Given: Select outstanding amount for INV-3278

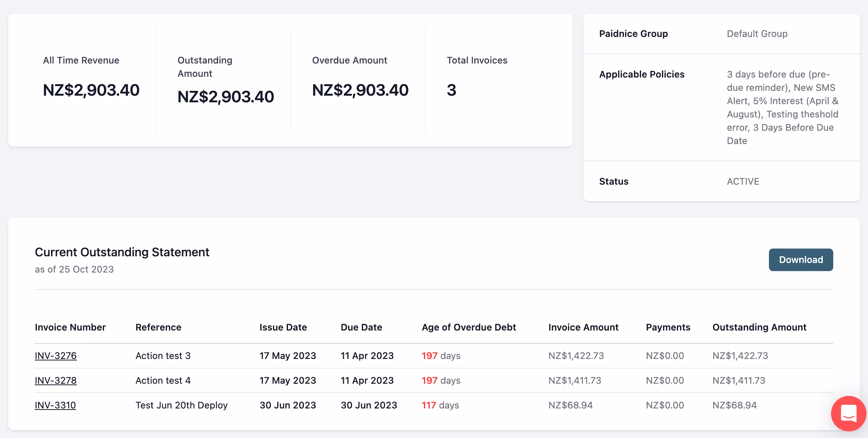Looking at the screenshot, I should (x=739, y=380).
